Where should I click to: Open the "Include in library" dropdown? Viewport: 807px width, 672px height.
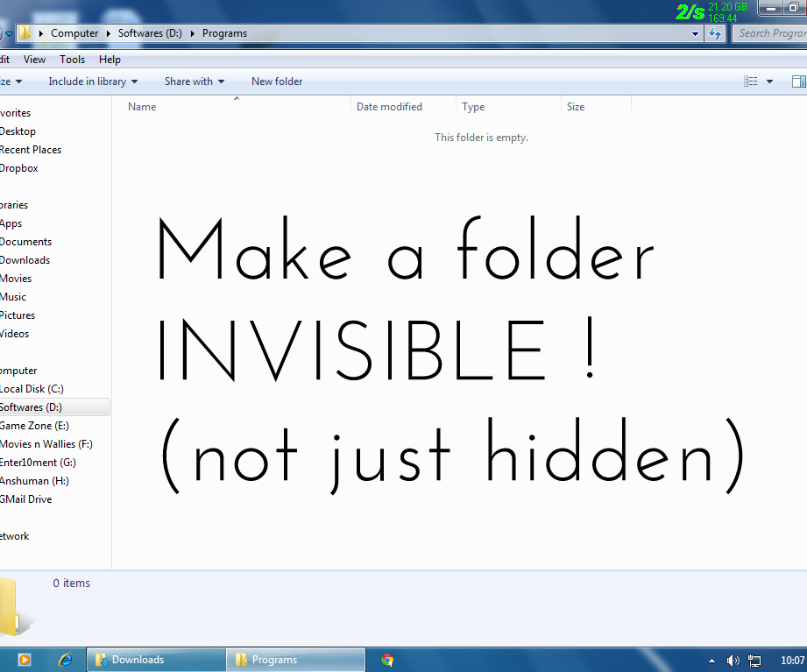(x=93, y=81)
